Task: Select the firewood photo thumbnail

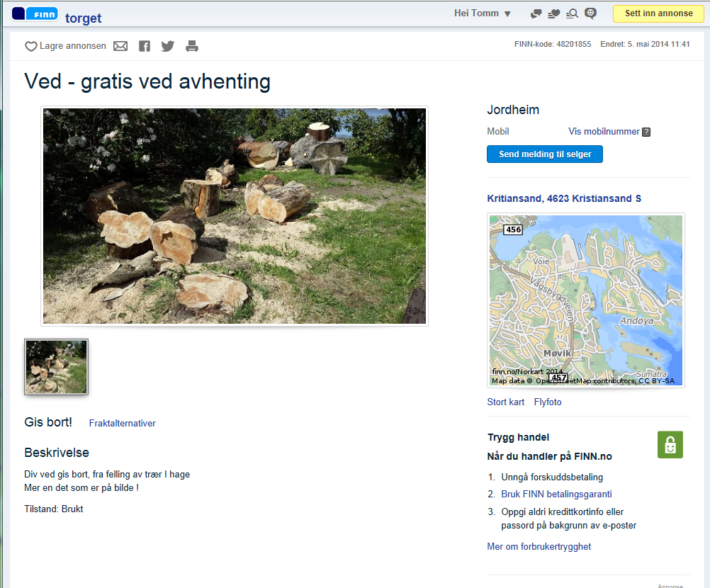Action: [57, 366]
